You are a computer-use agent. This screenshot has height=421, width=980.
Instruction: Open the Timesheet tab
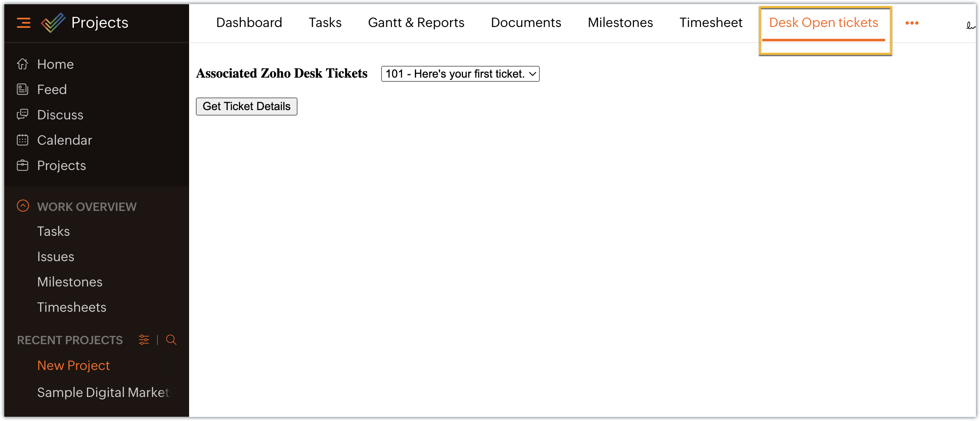click(x=711, y=23)
